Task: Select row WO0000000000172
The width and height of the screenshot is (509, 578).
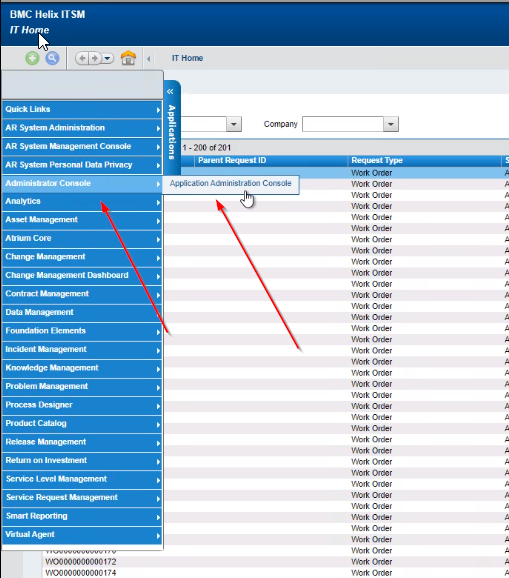Action: (x=80, y=562)
